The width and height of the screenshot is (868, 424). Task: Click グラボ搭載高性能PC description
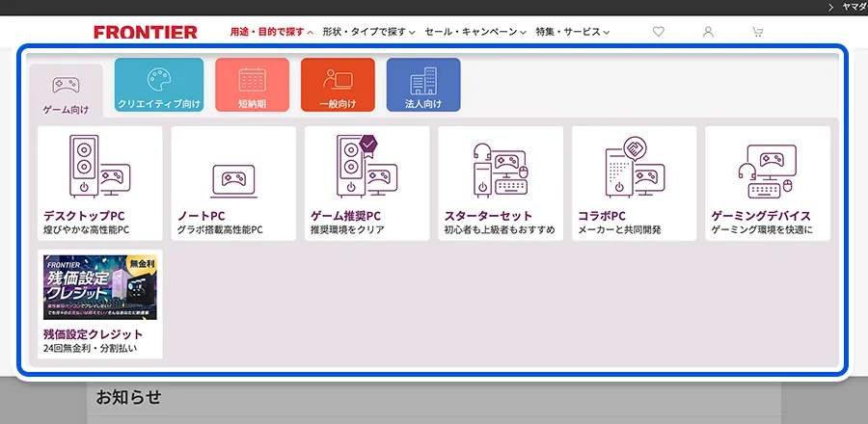220,230
